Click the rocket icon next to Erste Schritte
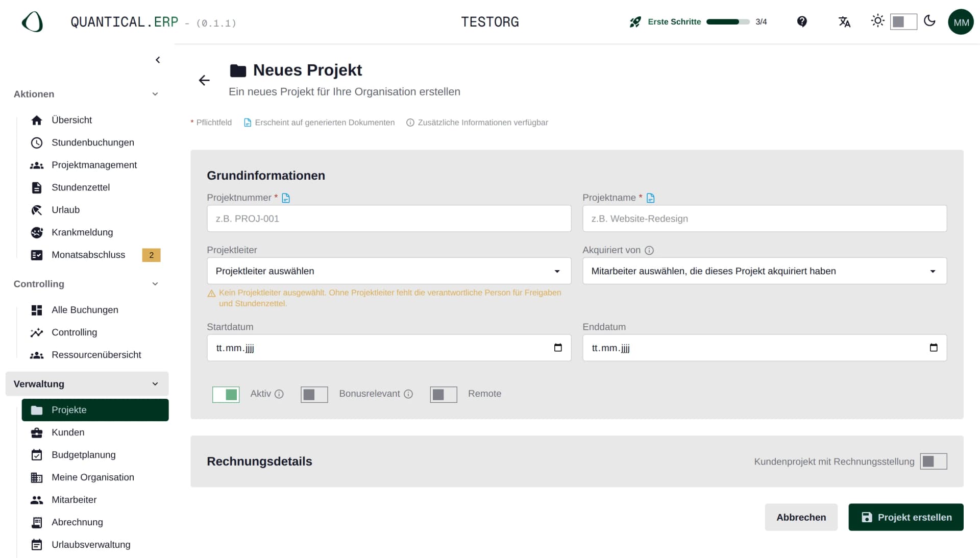This screenshot has width=980, height=558. pyautogui.click(x=635, y=22)
